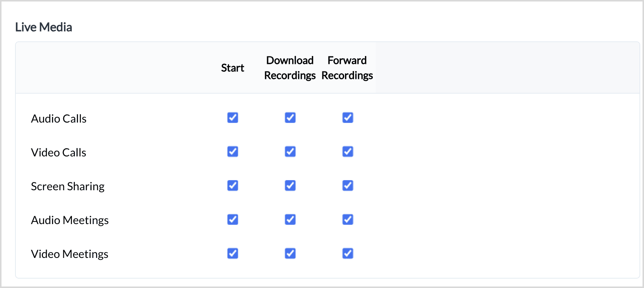
Task: Toggle Download Recordings for Audio Calls
Action: click(x=290, y=118)
